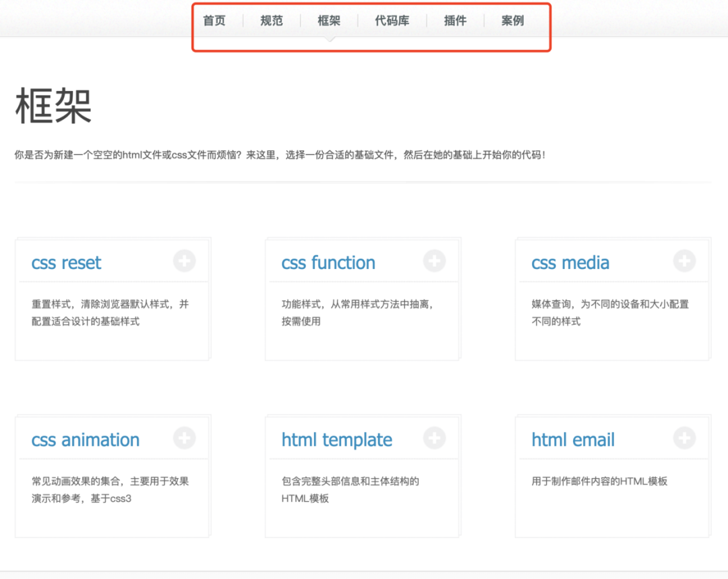Viewport: 728px width, 579px height.
Task: Select the 框架 navigation tab
Action: click(x=329, y=21)
